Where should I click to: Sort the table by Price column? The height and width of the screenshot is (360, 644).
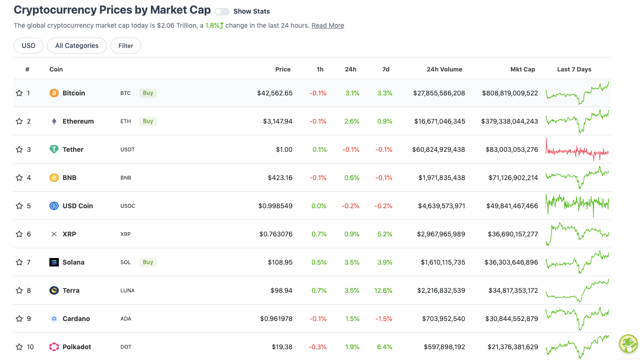(283, 69)
